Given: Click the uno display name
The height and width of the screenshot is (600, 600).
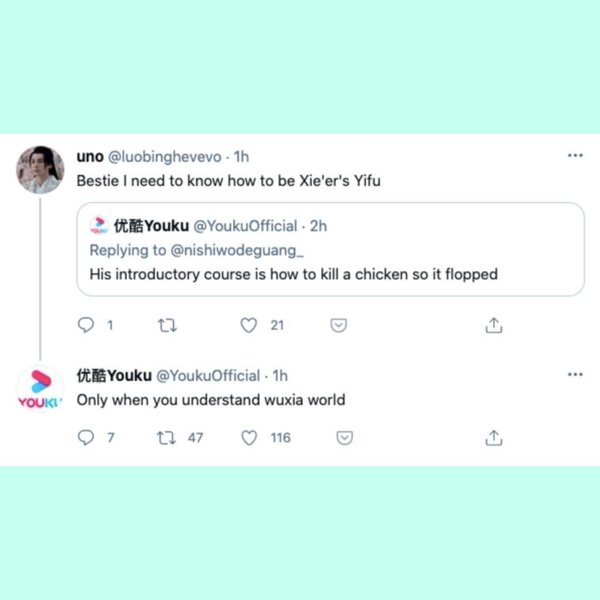Looking at the screenshot, I should click(90, 157).
